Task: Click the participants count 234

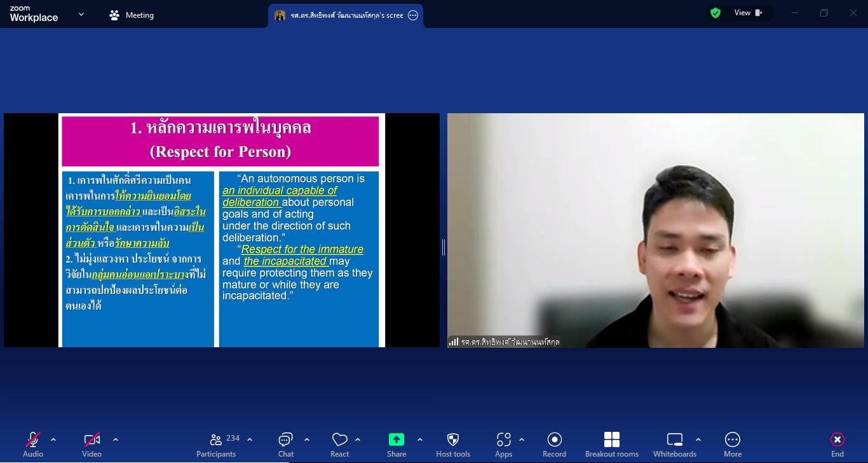Action: (x=233, y=438)
